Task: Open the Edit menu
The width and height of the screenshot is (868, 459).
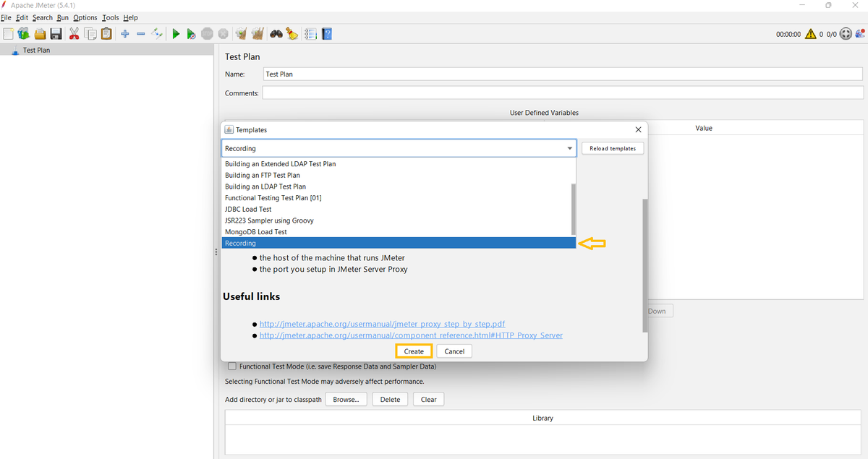Action: pos(22,17)
